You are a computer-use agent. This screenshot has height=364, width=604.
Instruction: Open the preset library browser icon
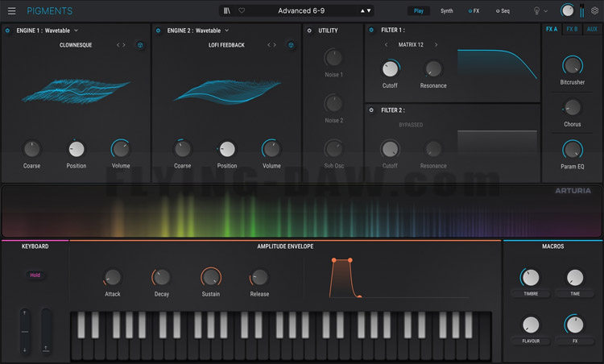(x=227, y=10)
